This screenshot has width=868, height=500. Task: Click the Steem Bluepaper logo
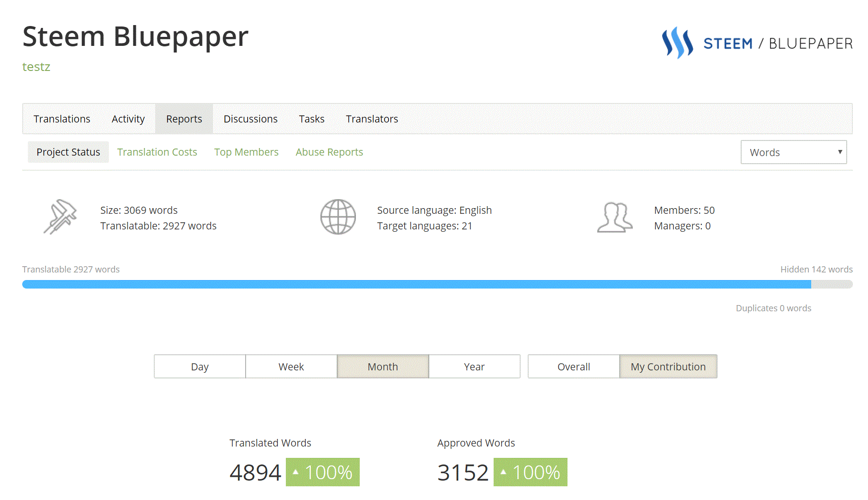tap(757, 43)
